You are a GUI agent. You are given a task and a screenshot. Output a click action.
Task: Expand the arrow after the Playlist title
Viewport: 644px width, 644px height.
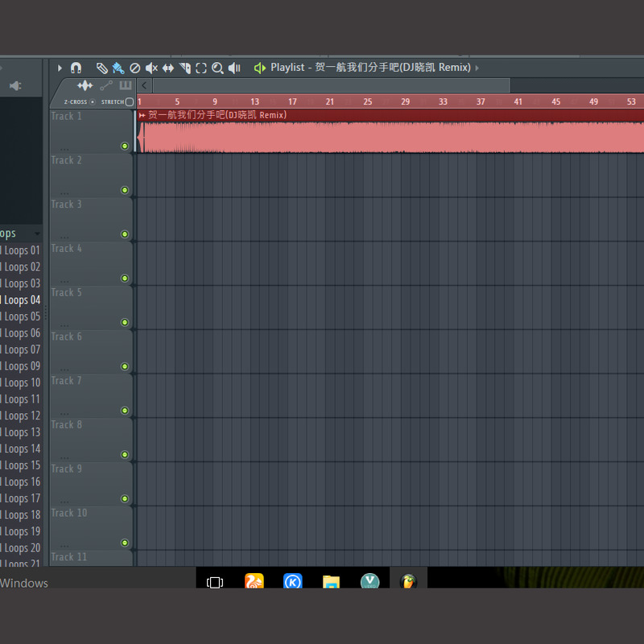pos(477,68)
